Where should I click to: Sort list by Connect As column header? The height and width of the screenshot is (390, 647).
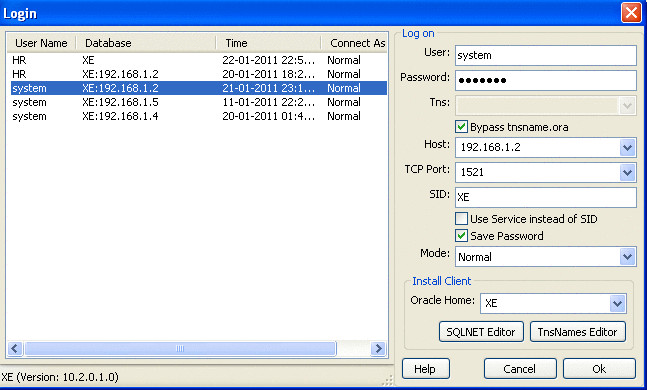coord(355,43)
